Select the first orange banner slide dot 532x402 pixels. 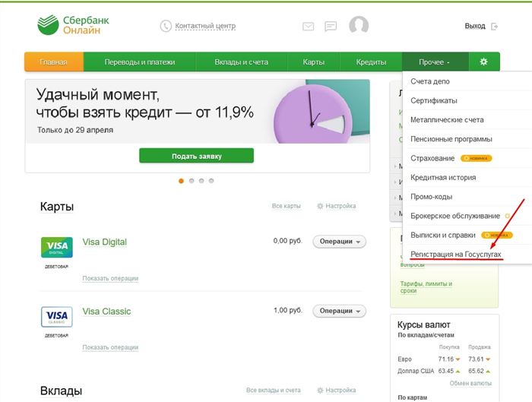click(x=181, y=181)
